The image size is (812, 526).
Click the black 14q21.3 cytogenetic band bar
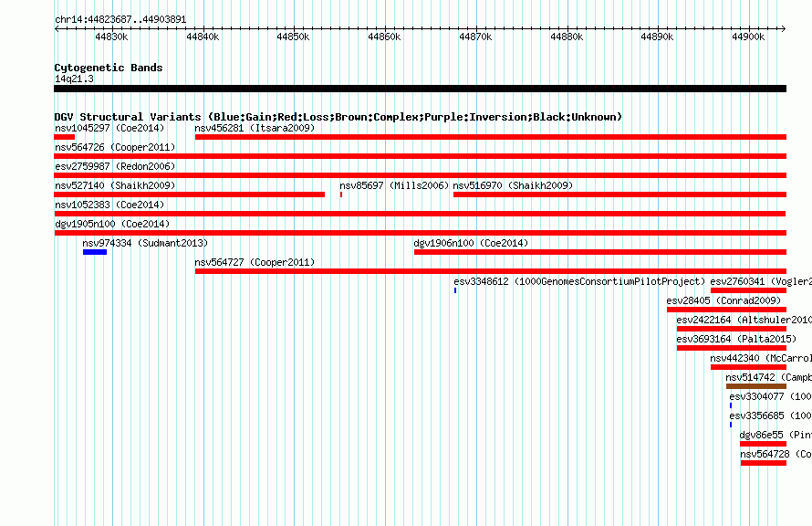click(420, 89)
